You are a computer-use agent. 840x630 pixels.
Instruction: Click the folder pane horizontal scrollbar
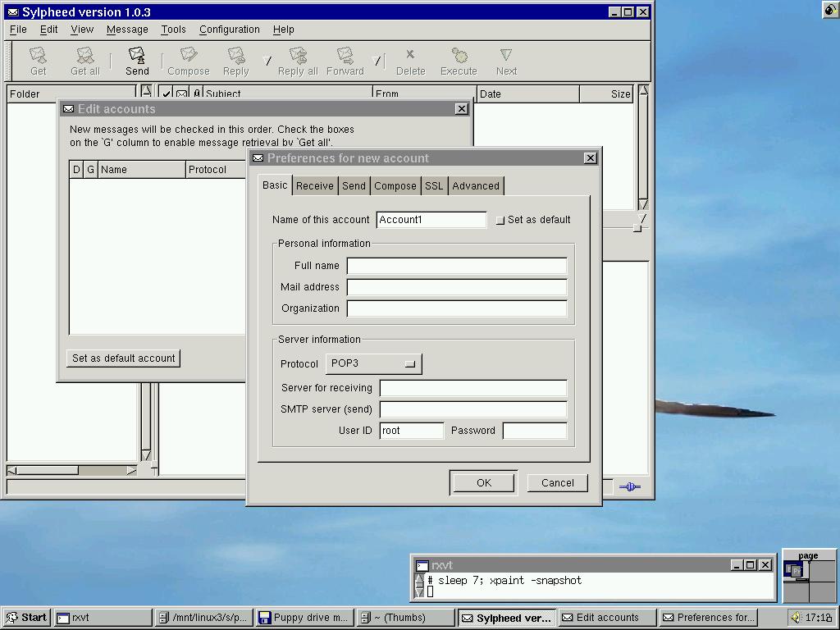coord(72,470)
